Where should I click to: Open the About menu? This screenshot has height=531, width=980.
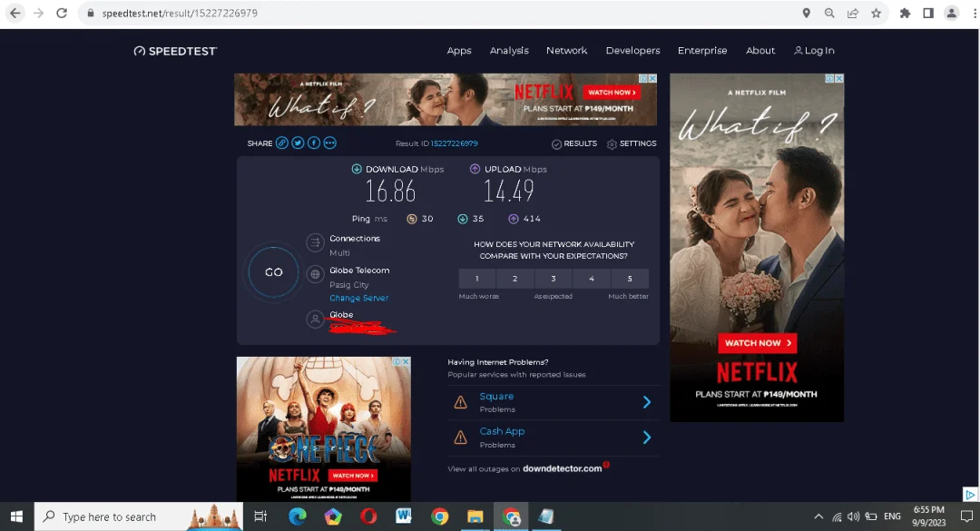[760, 51]
